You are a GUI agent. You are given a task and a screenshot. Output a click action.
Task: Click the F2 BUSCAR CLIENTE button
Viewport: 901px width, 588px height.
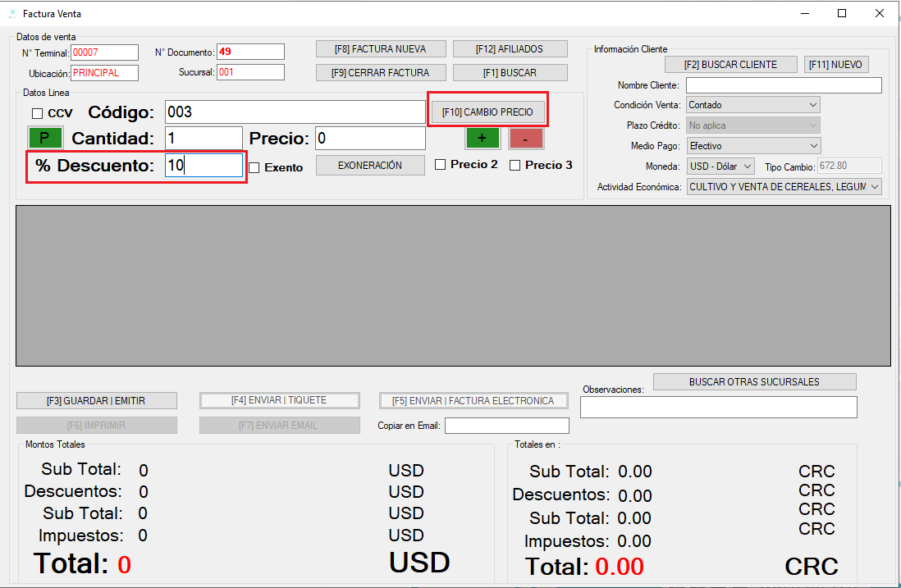click(x=730, y=65)
